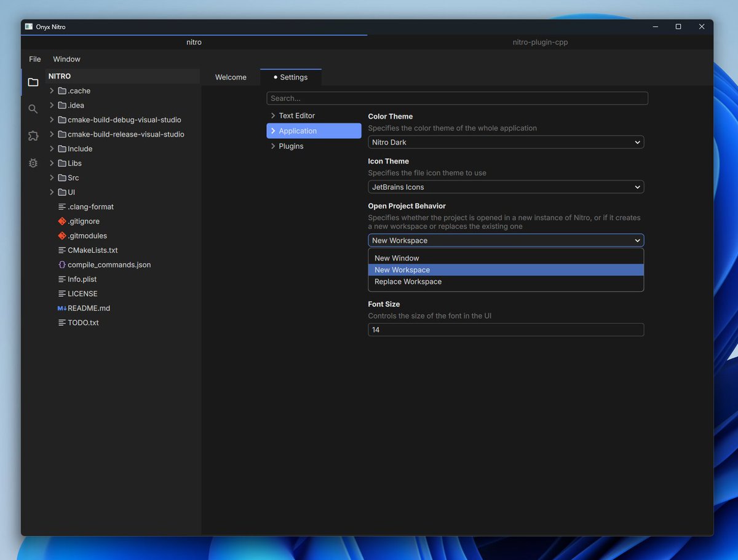
Task: Click the git icon beside .gitignore
Action: [61, 221]
